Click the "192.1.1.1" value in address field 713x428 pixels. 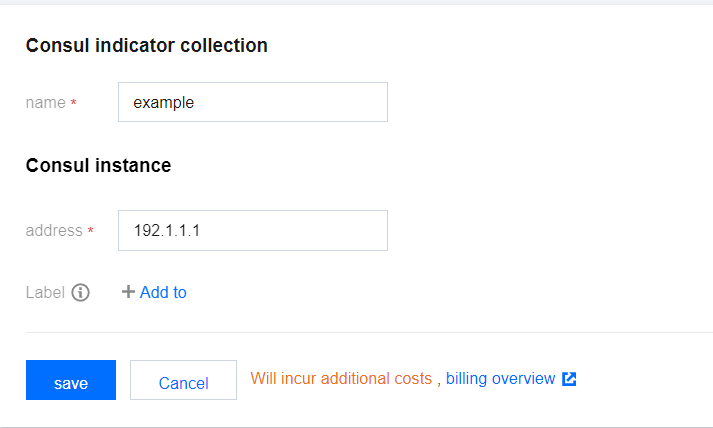point(167,230)
